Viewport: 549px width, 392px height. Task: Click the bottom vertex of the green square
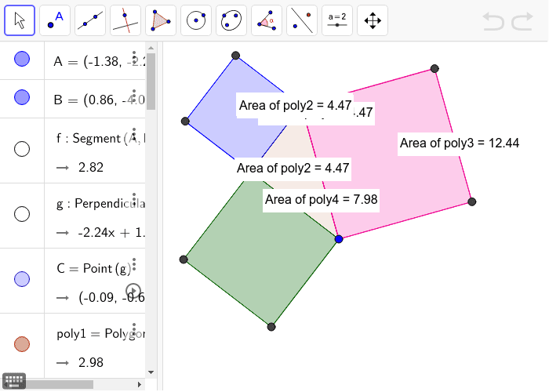pos(271,327)
